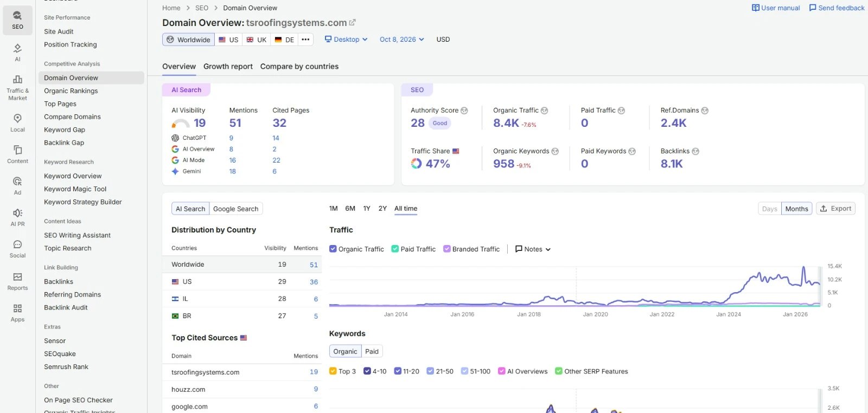This screenshot has width=868, height=413.
Task: Open the Content section icon
Action: click(17, 150)
